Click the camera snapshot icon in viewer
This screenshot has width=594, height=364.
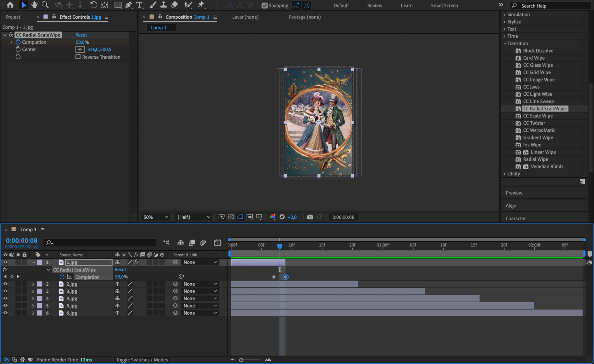(310, 217)
